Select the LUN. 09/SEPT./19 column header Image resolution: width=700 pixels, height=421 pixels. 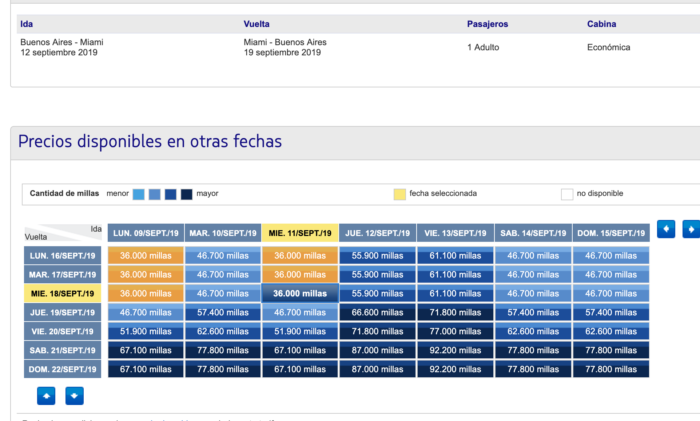click(x=145, y=233)
